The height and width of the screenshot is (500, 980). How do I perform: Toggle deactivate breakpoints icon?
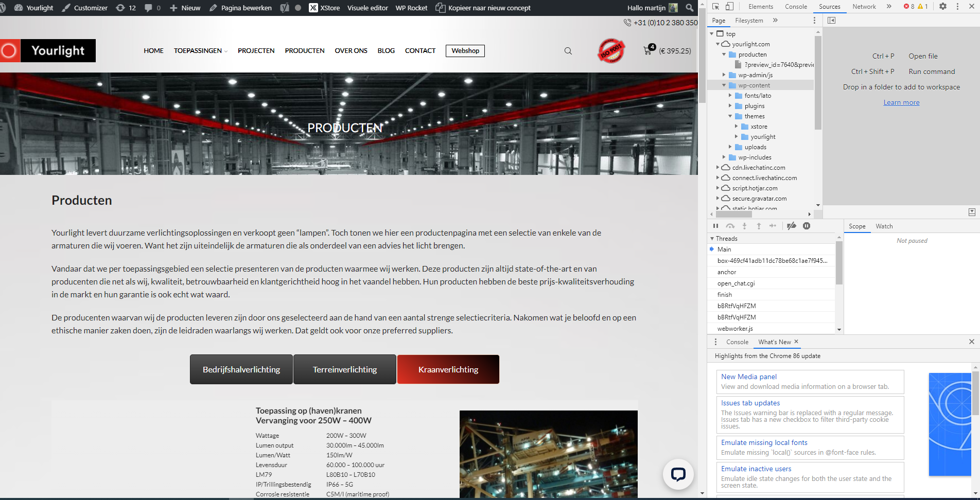tap(792, 226)
